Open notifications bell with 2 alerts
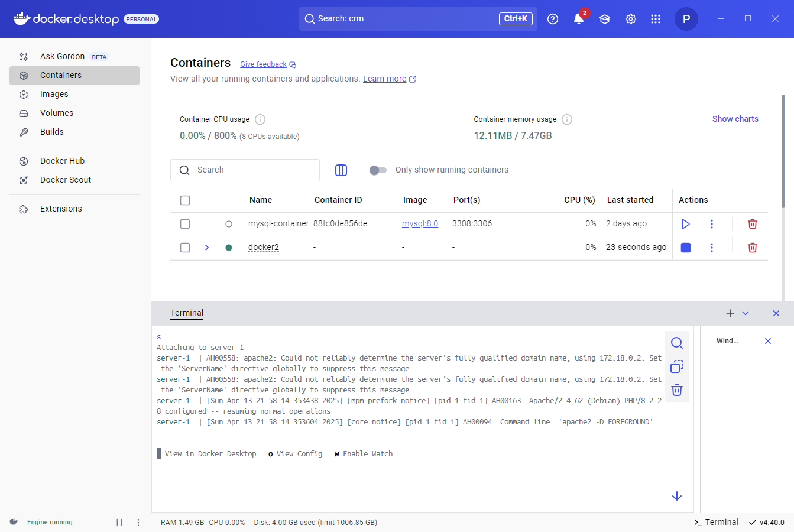794x532 pixels. pos(579,18)
